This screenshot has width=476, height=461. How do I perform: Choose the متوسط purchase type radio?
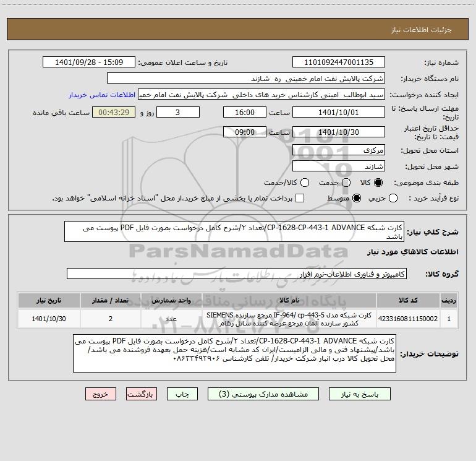[x=357, y=198]
